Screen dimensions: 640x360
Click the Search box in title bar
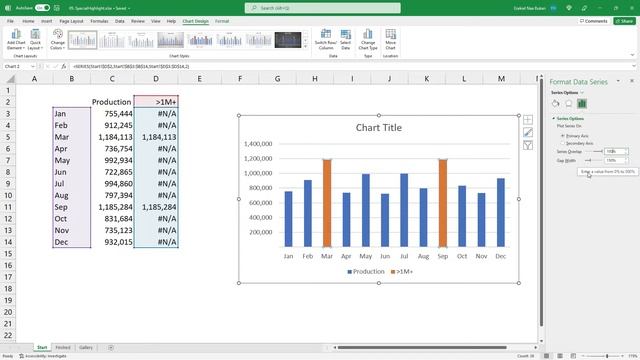click(322, 8)
